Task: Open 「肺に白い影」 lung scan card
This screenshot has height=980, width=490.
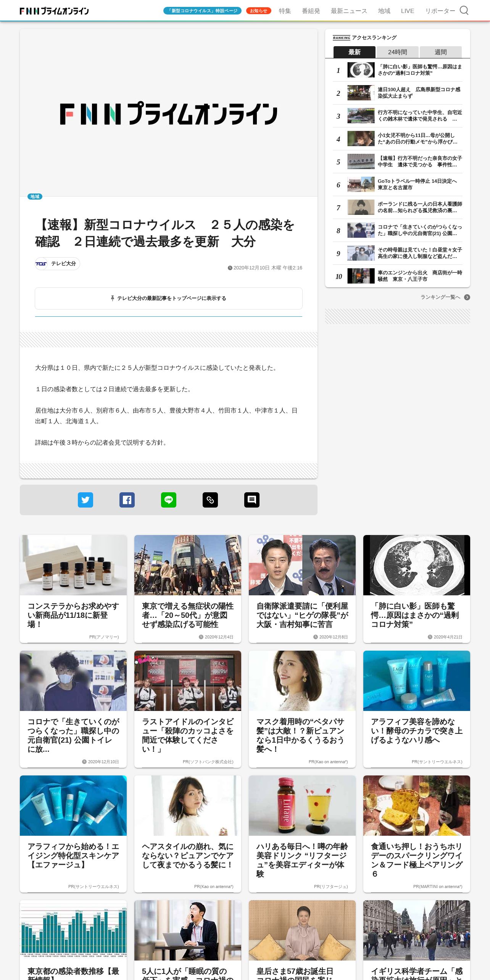Action: point(417,589)
